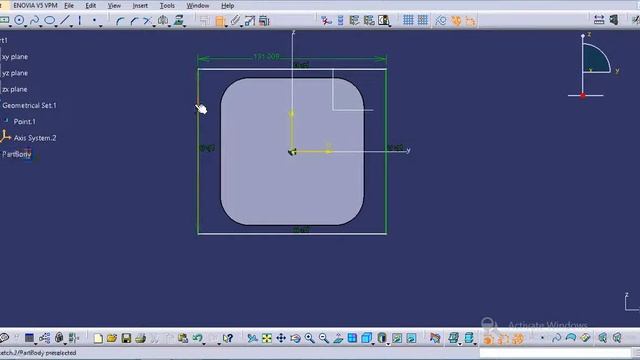Open the Window menu
This screenshot has width=640, height=360.
click(x=198, y=6)
